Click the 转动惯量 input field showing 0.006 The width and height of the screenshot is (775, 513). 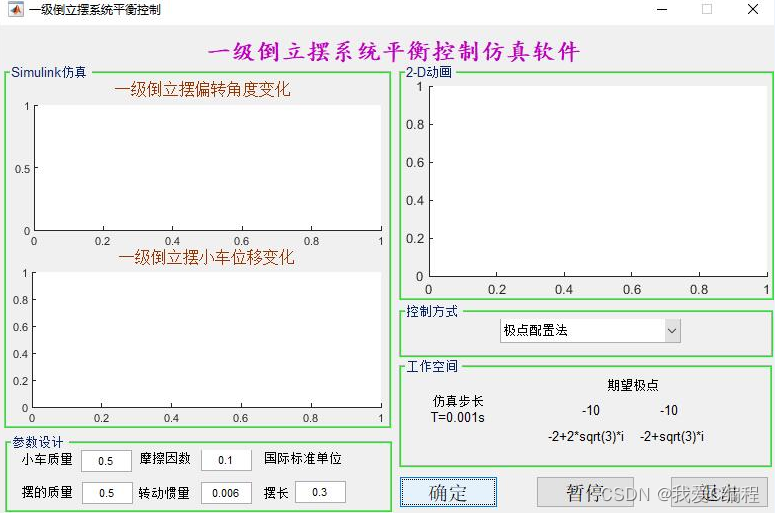coord(226,493)
